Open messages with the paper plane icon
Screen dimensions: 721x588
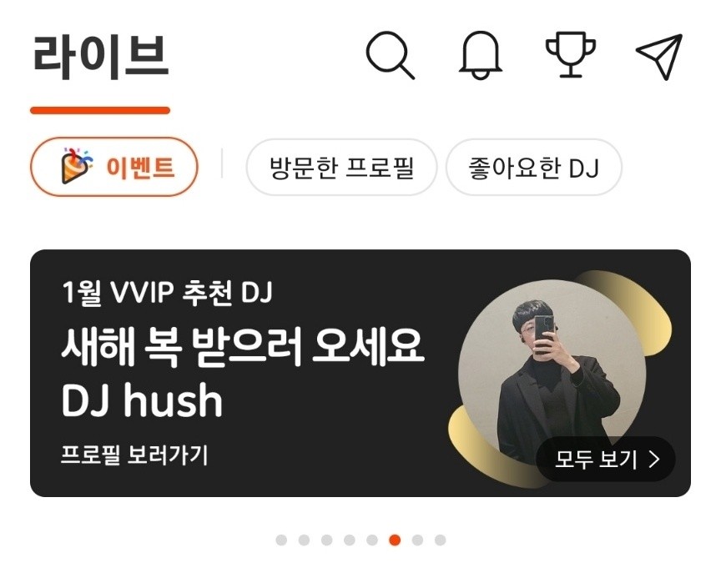click(x=659, y=56)
